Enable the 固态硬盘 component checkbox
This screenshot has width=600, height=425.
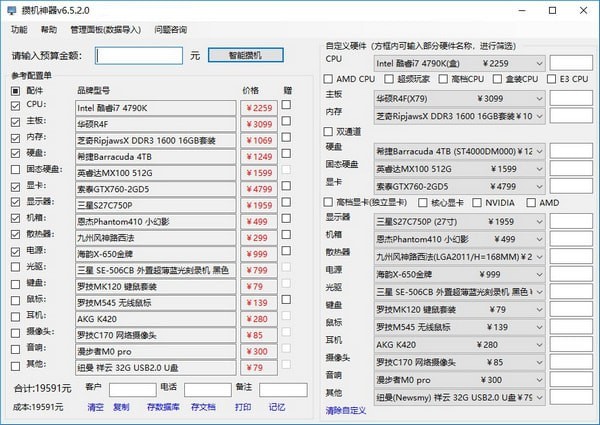pyautogui.click(x=15, y=170)
